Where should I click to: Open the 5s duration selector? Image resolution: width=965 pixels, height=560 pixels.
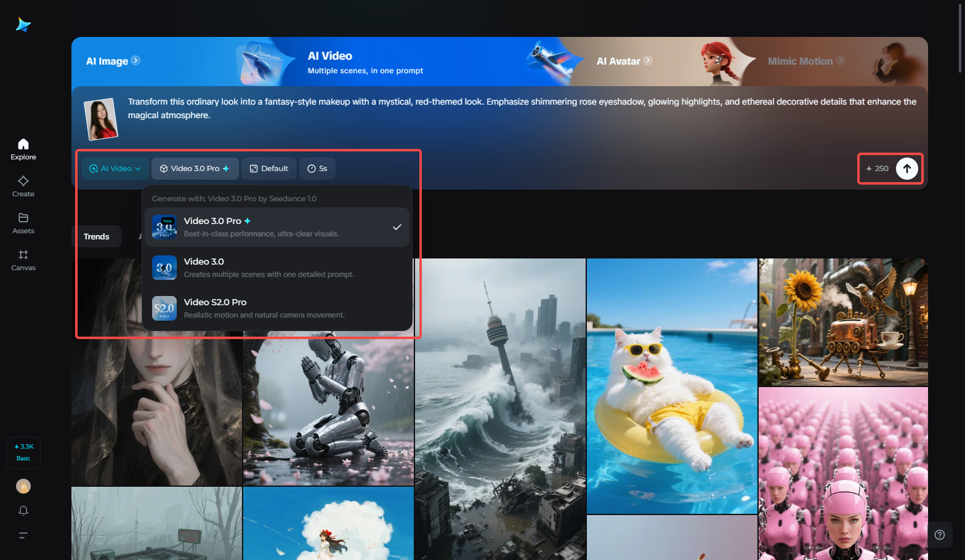(x=317, y=169)
